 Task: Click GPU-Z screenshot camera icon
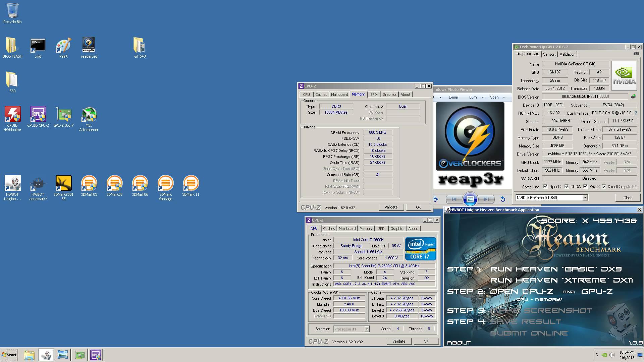pyautogui.click(x=636, y=54)
